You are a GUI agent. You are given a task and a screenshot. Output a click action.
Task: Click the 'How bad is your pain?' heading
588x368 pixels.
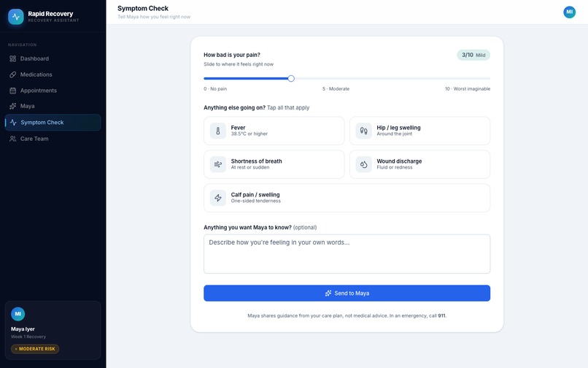pyautogui.click(x=232, y=55)
